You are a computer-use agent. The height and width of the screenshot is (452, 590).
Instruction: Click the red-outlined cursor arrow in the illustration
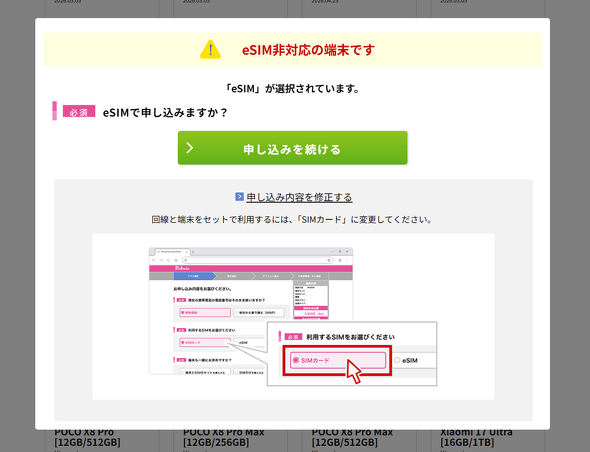pyautogui.click(x=354, y=371)
